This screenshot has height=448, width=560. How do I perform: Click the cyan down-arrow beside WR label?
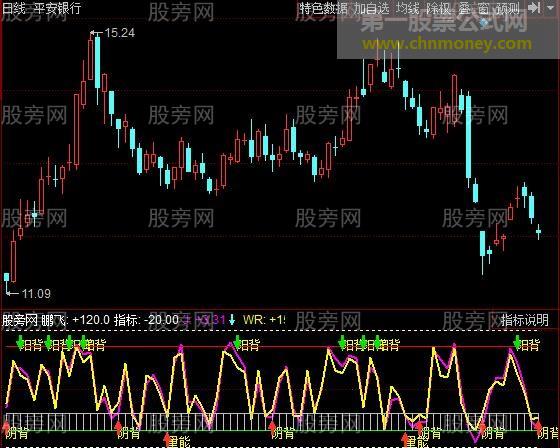[232, 319]
